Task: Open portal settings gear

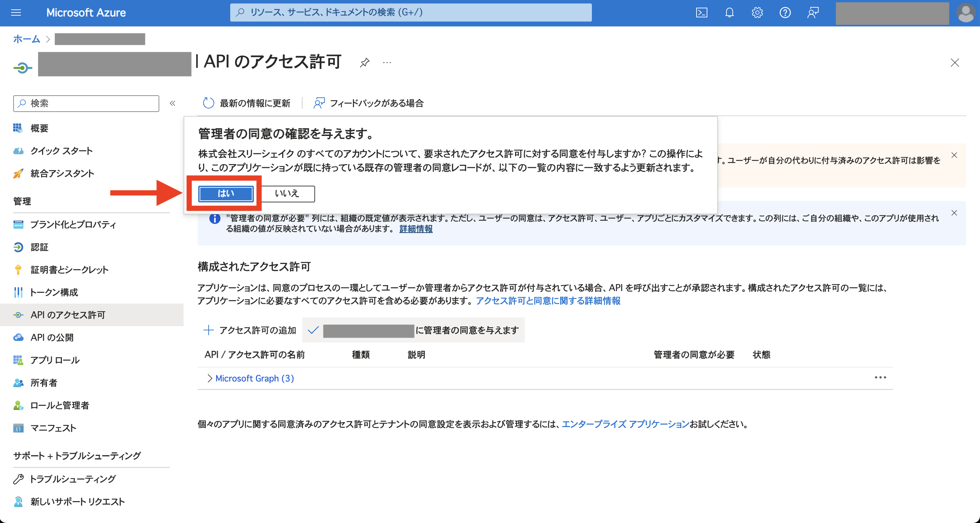Action: pos(757,13)
